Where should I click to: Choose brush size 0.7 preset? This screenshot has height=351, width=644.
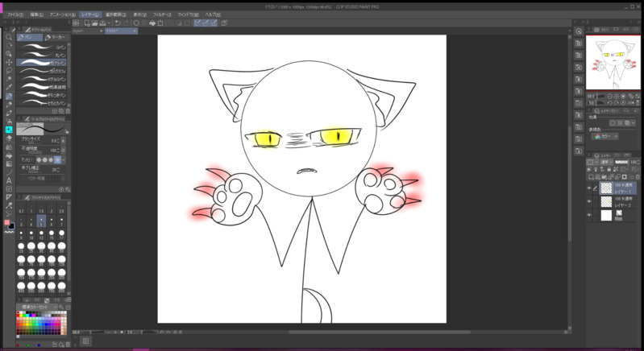tap(21, 208)
